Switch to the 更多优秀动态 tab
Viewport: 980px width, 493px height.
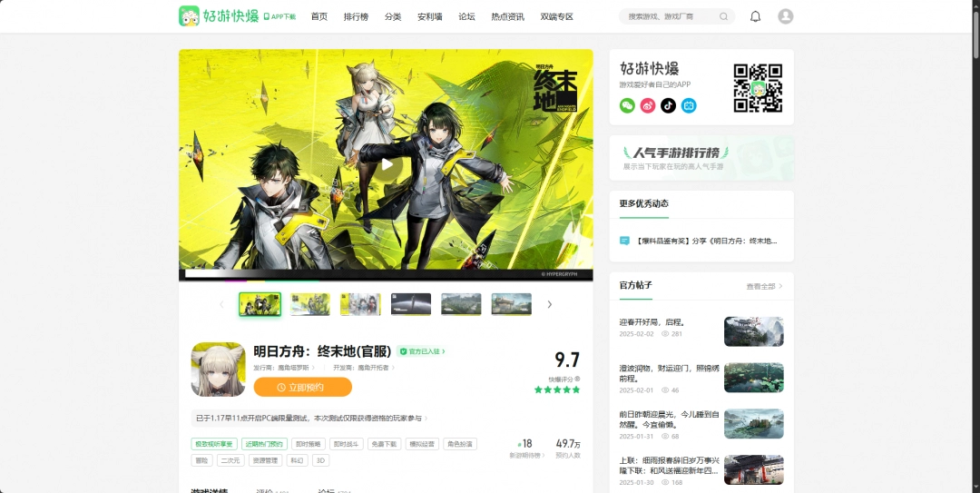tap(643, 204)
